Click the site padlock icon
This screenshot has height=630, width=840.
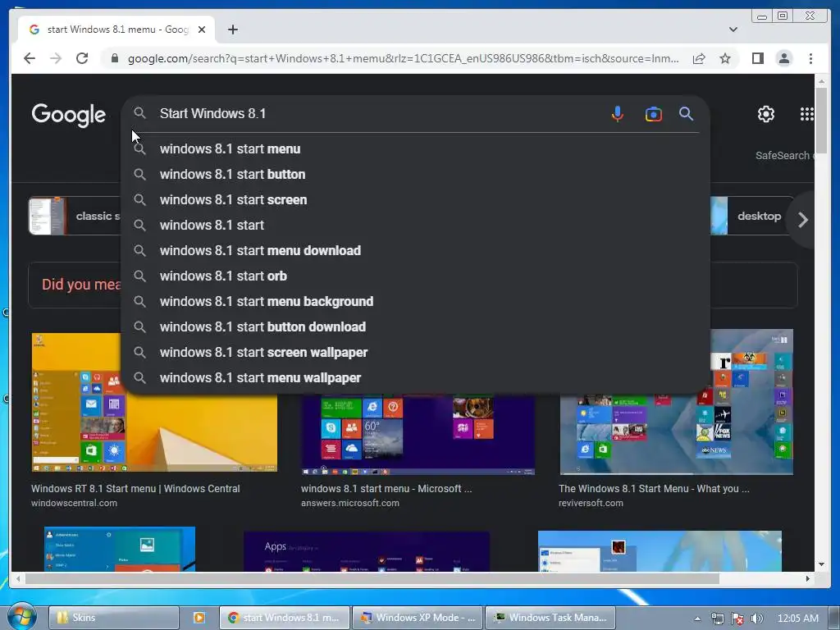tap(114, 58)
